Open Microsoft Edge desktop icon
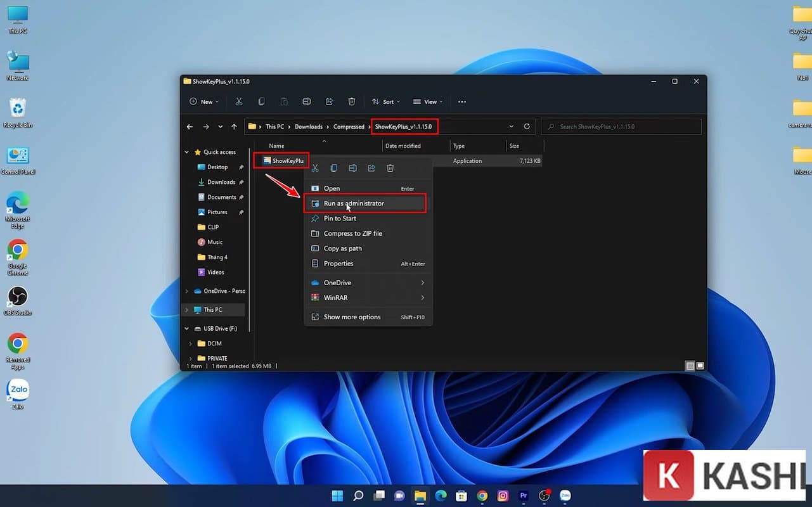The image size is (812, 507). (x=18, y=210)
